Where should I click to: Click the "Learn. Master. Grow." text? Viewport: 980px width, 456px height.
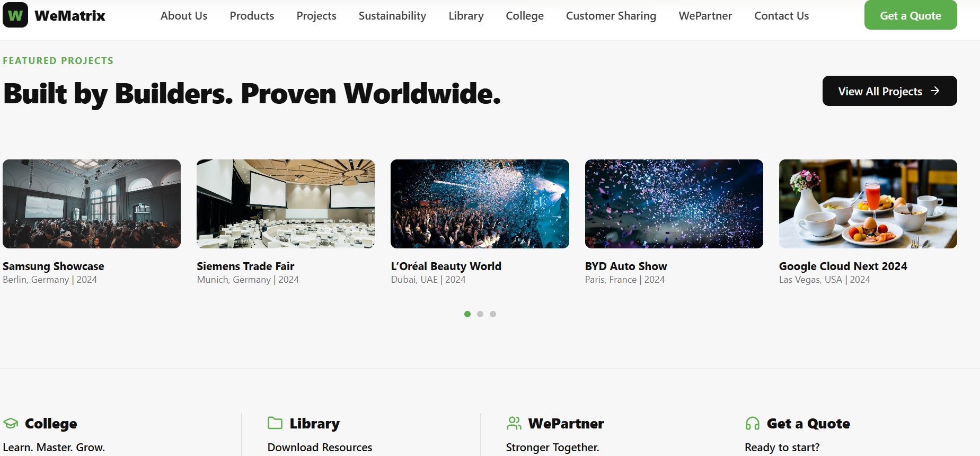pos(54,448)
